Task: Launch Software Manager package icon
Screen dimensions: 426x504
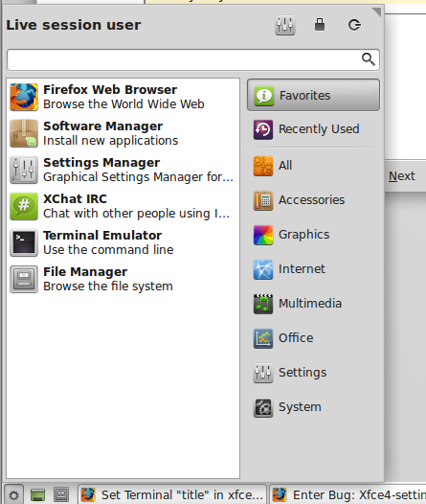Action: pyautogui.click(x=24, y=133)
